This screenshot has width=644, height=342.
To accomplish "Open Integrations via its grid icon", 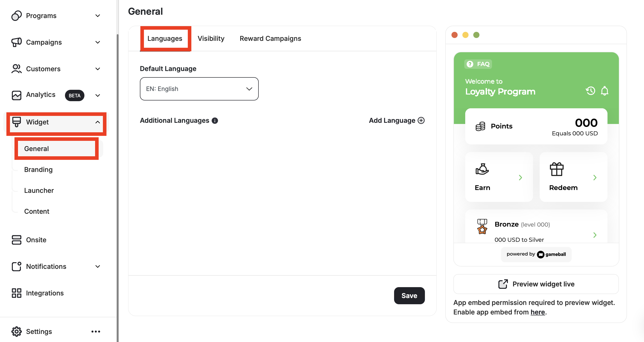I will point(16,293).
